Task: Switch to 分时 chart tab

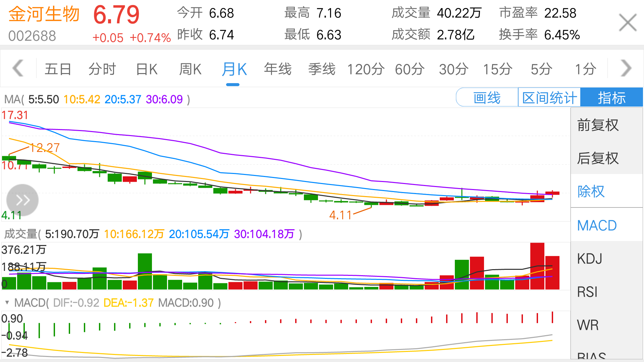Action: [102, 69]
